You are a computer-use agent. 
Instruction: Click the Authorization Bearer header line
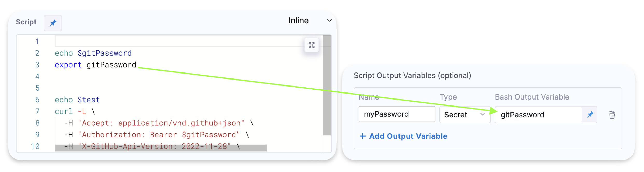(156, 135)
